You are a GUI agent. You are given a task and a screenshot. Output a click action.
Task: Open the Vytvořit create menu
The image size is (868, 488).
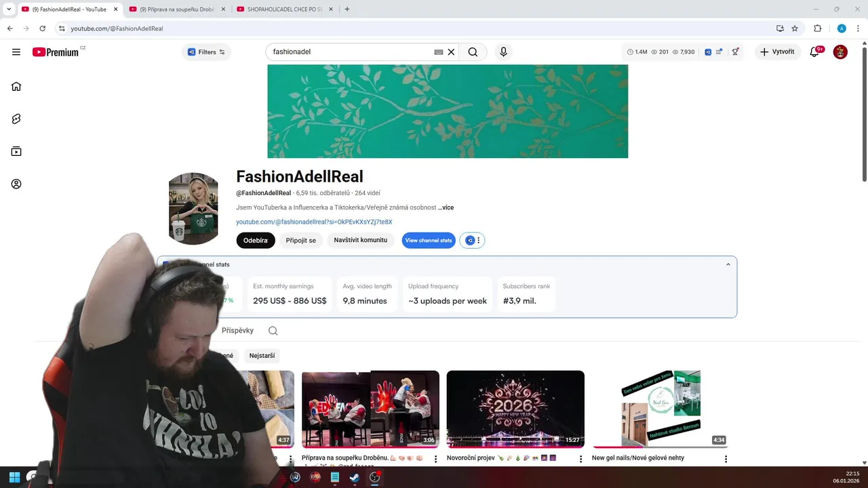tap(777, 52)
